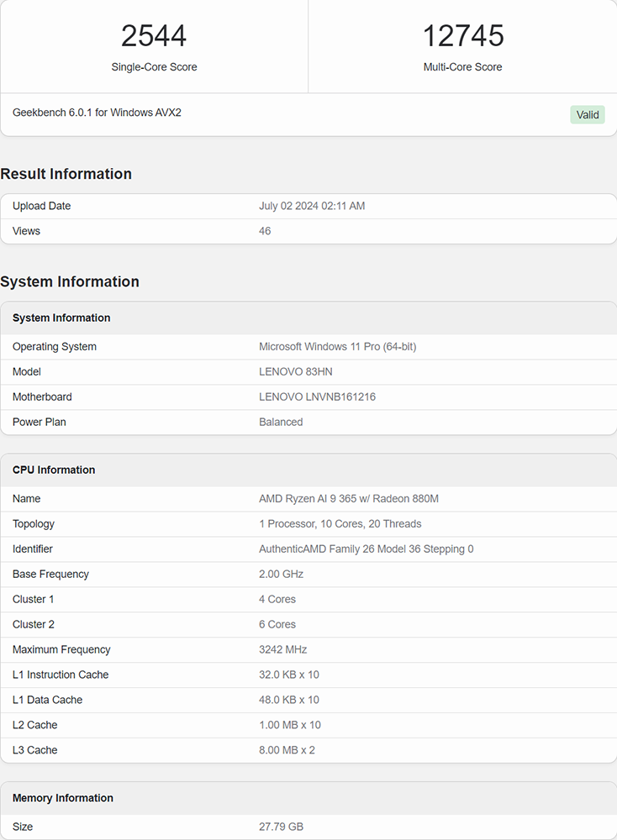Click the upload date value July 02 2024
This screenshot has height=840, width=617.
312,206
